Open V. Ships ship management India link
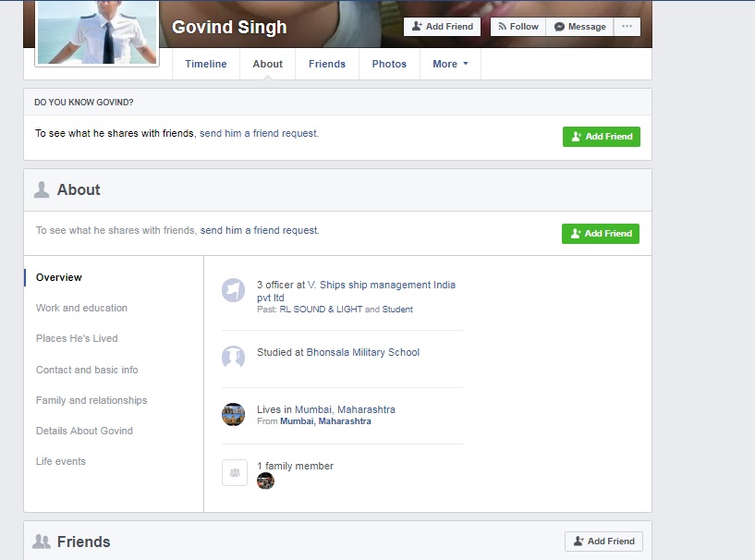The height and width of the screenshot is (560, 755). coord(357,291)
